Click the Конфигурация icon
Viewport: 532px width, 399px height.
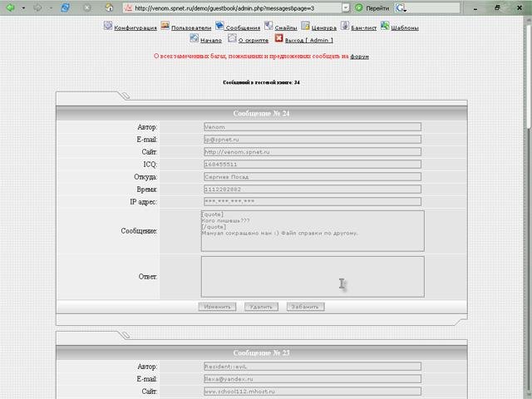click(108, 26)
